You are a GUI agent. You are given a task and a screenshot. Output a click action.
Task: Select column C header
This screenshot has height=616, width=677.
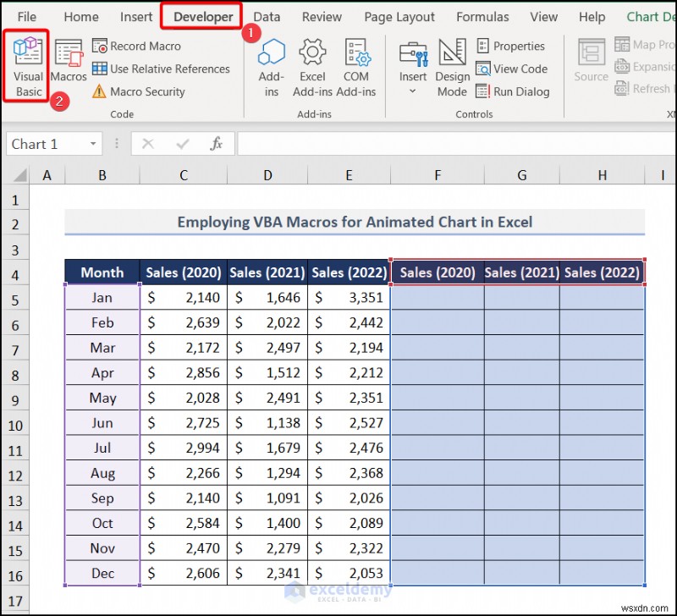click(x=184, y=175)
